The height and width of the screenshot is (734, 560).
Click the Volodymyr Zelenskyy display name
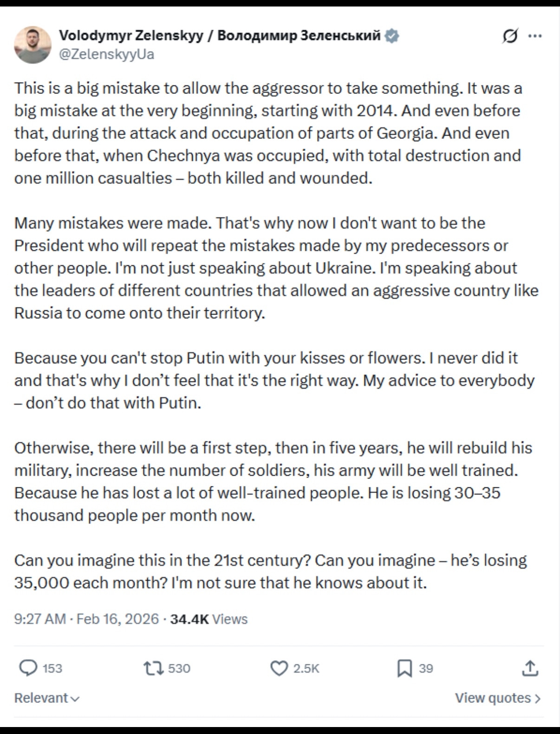point(220,35)
